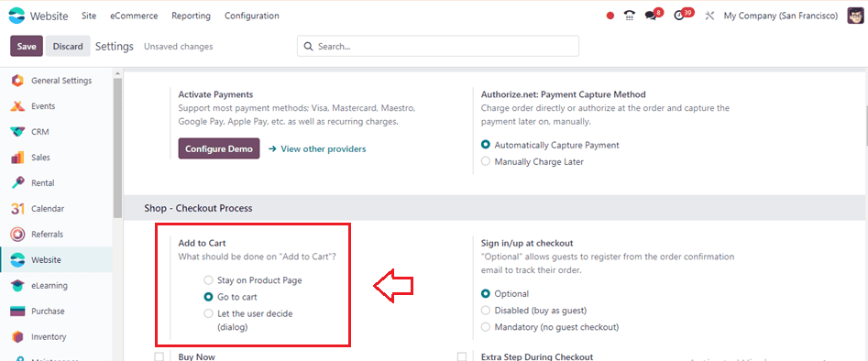Enable Extra Step During Checkout checkbox

(x=462, y=356)
